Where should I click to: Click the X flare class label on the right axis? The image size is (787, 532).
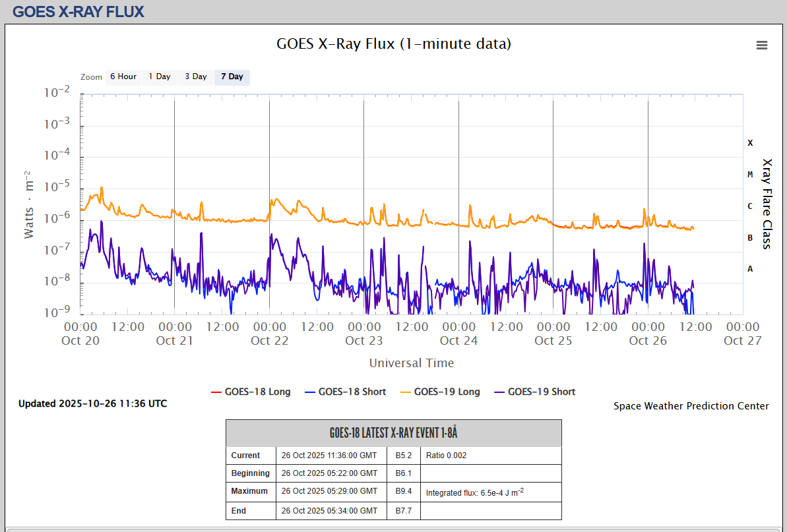click(x=750, y=143)
